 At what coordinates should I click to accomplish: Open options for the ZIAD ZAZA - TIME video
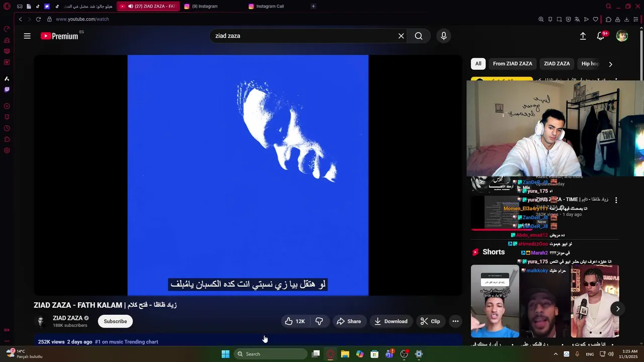[x=616, y=200]
